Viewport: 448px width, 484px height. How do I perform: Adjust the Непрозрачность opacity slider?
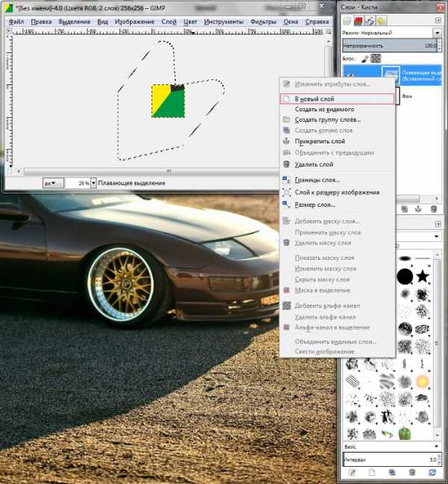[389, 46]
